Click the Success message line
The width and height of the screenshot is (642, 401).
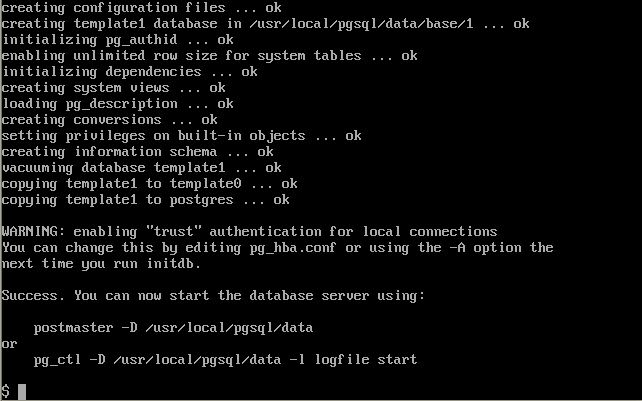pyautogui.click(x=213, y=296)
